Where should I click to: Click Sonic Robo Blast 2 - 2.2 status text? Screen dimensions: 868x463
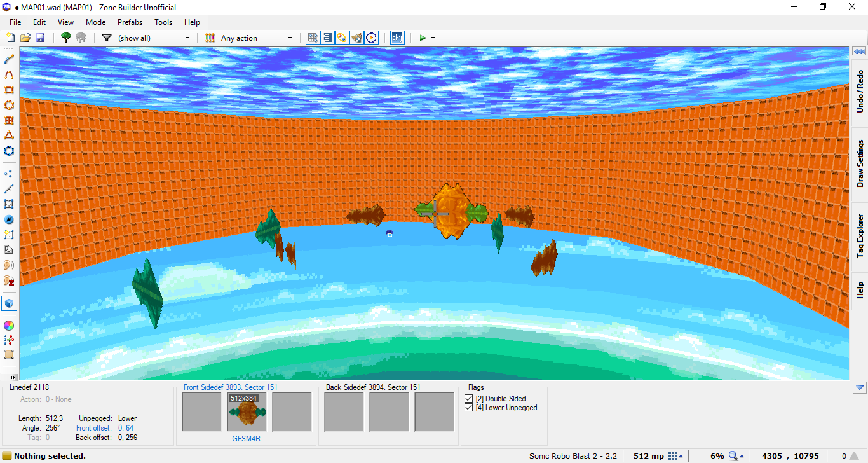(573, 456)
